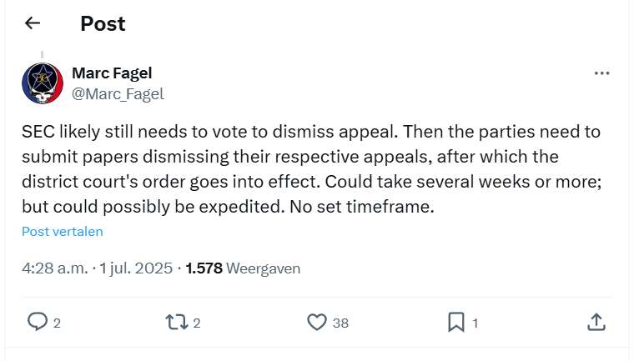This screenshot has height=361, width=644.
Task: Click the post text about SEC appeal
Action: tap(309, 169)
